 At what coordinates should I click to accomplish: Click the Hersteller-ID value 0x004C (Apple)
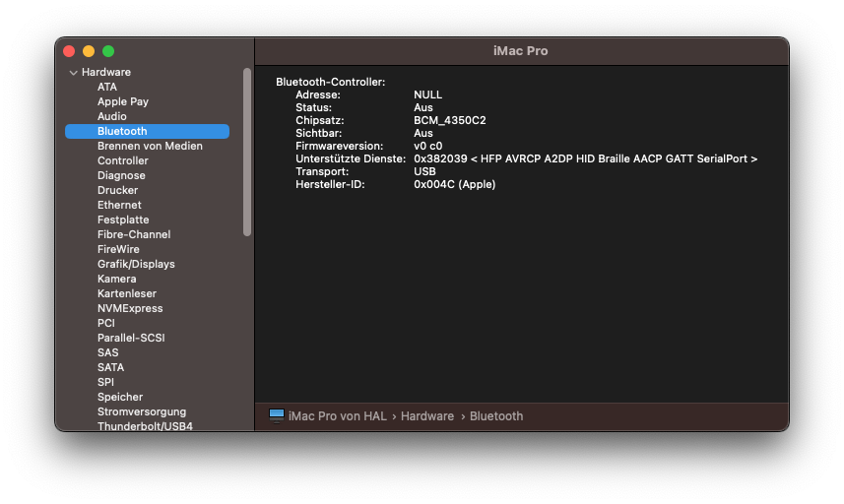[x=455, y=184]
